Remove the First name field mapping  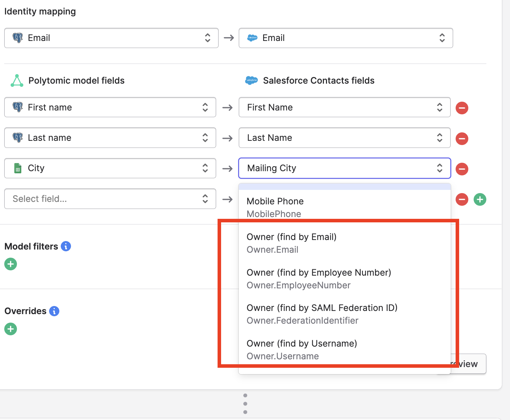click(462, 108)
